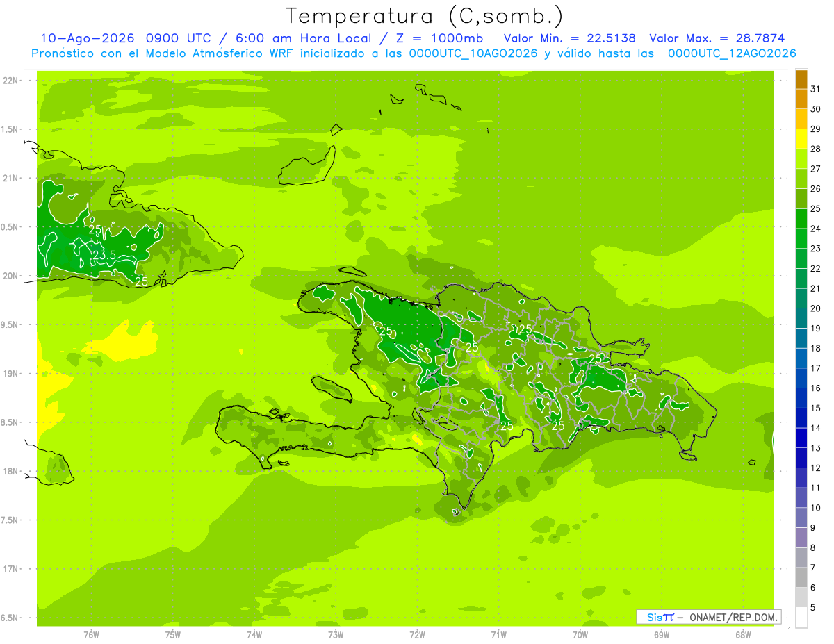Click the "8.5N" latitude label
The image size is (834, 644).
(x=10, y=422)
